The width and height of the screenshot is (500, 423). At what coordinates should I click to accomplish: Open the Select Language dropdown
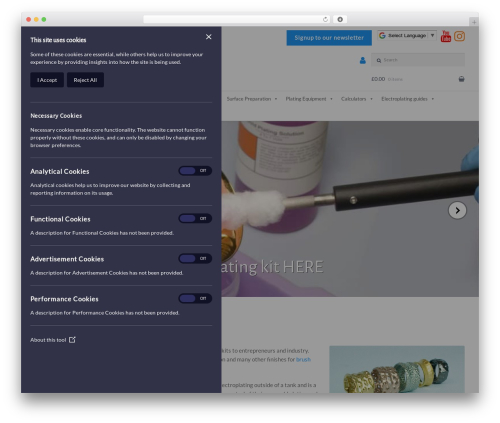(x=407, y=35)
